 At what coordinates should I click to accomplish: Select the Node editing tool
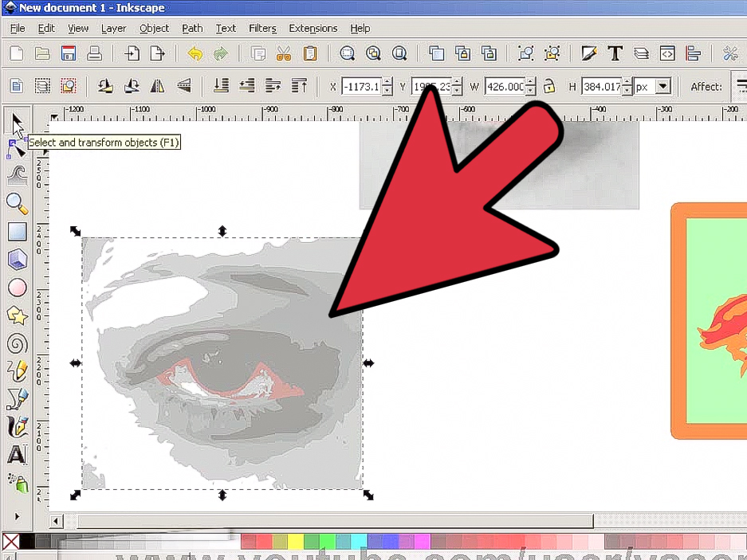[x=18, y=148]
